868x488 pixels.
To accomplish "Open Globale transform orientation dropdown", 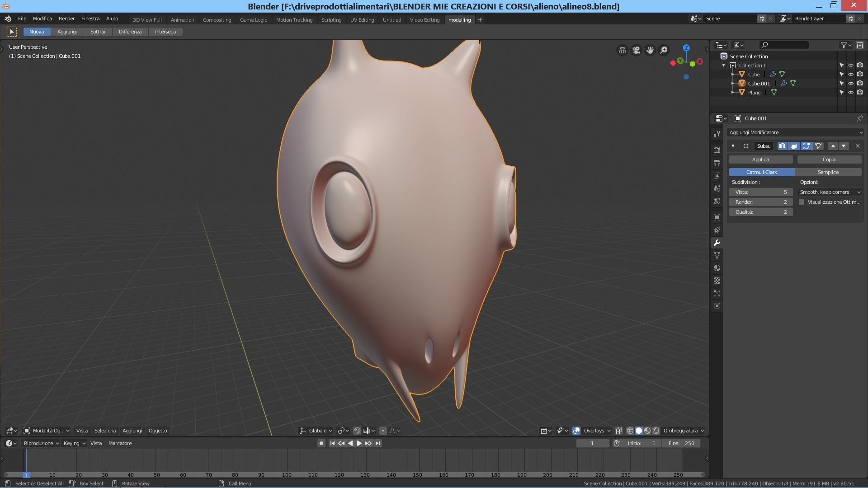I will pyautogui.click(x=316, y=431).
